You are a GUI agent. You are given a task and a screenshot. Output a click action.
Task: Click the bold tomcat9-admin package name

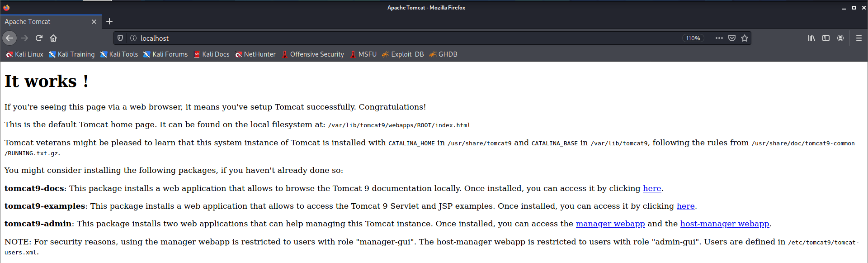tap(38, 224)
